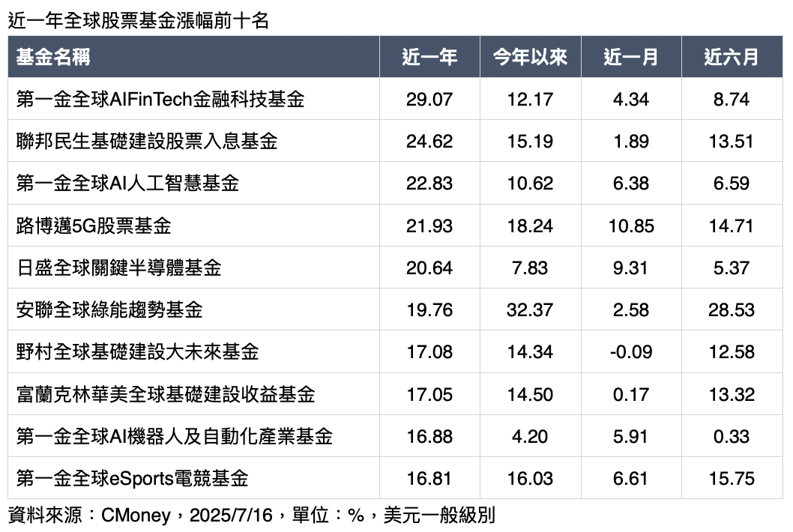Click 野村全球基礎建設大未來基金 name cell
The image size is (793, 532).
(137, 351)
